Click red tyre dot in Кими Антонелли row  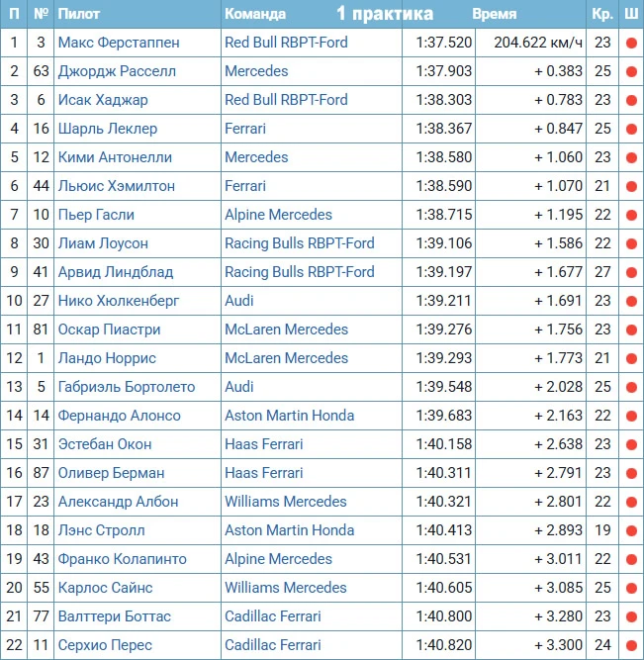631,158
